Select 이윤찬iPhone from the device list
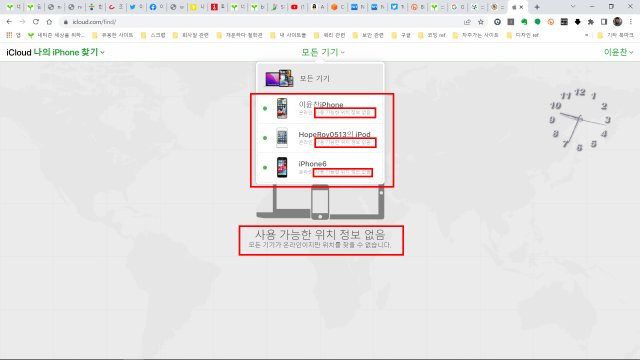The image size is (640, 360). click(x=320, y=109)
